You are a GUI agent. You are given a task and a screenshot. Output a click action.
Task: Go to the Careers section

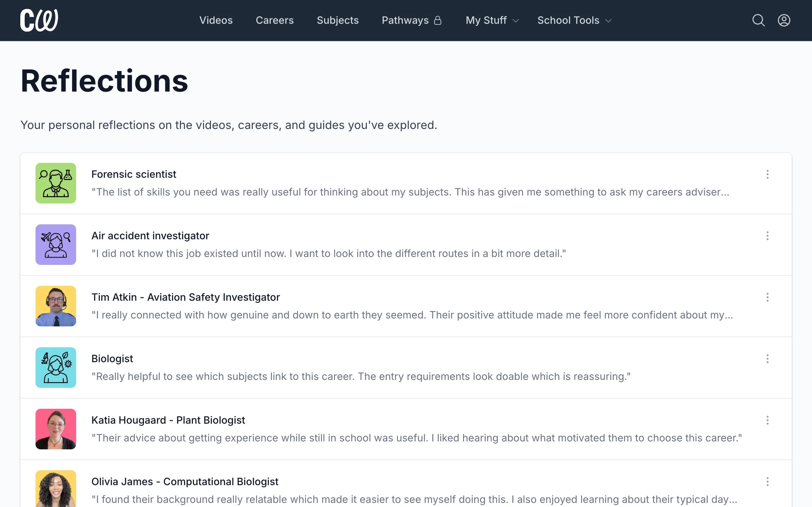pyautogui.click(x=274, y=20)
